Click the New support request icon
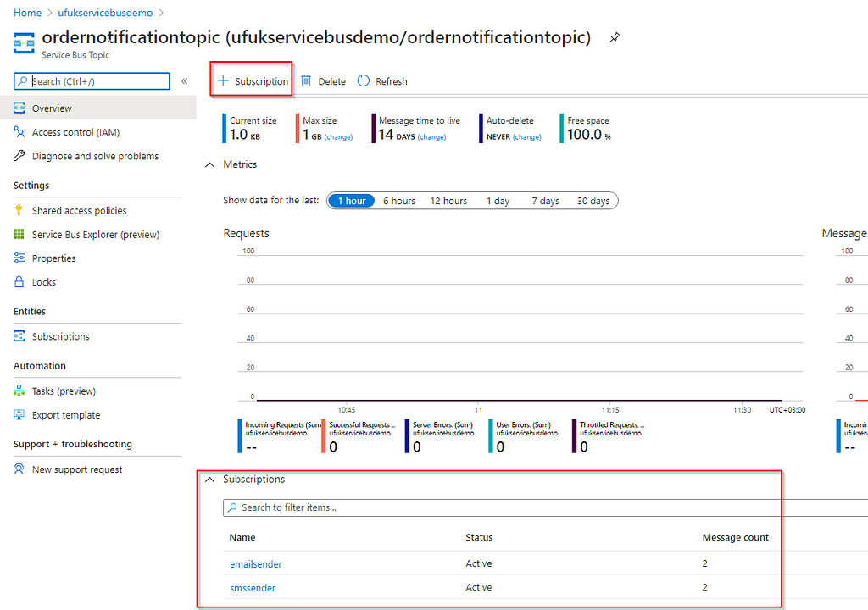Screen dimensions: 868x610 click(x=19, y=469)
